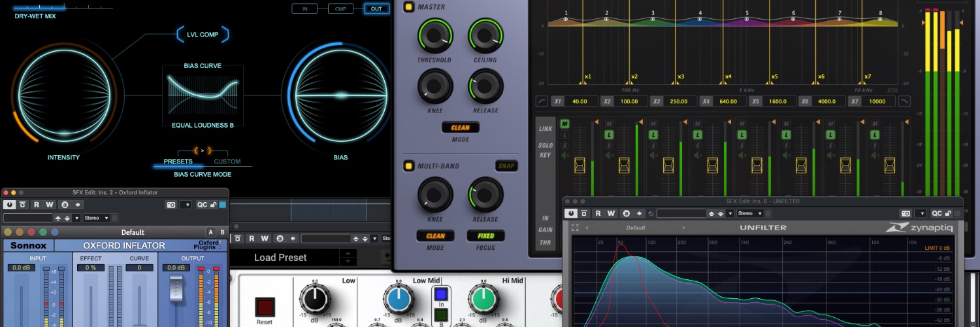
Task: Click low-cut slope icon beside X1 field
Action: [x=542, y=101]
